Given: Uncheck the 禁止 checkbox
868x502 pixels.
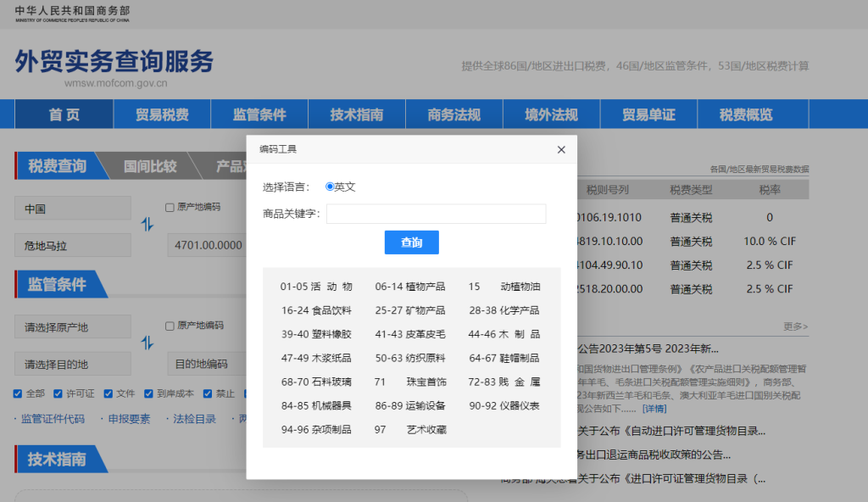Looking at the screenshot, I should tap(208, 393).
